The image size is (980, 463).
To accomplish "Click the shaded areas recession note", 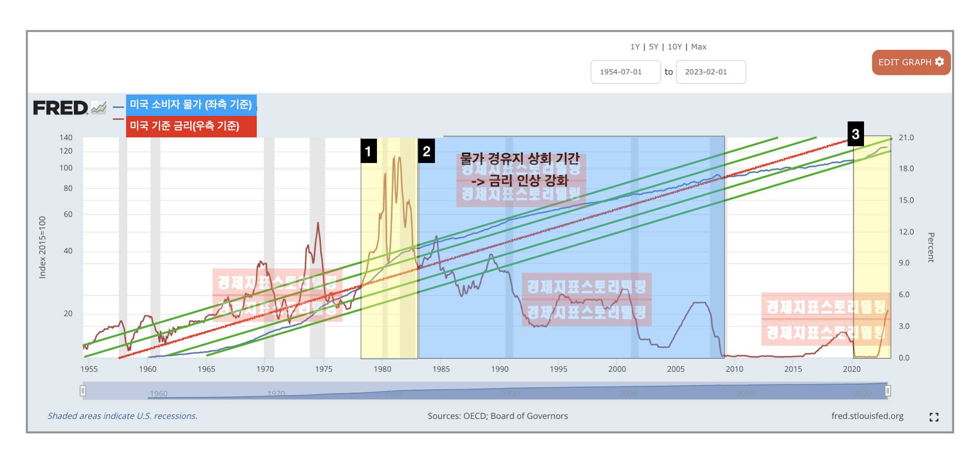I will 122,416.
